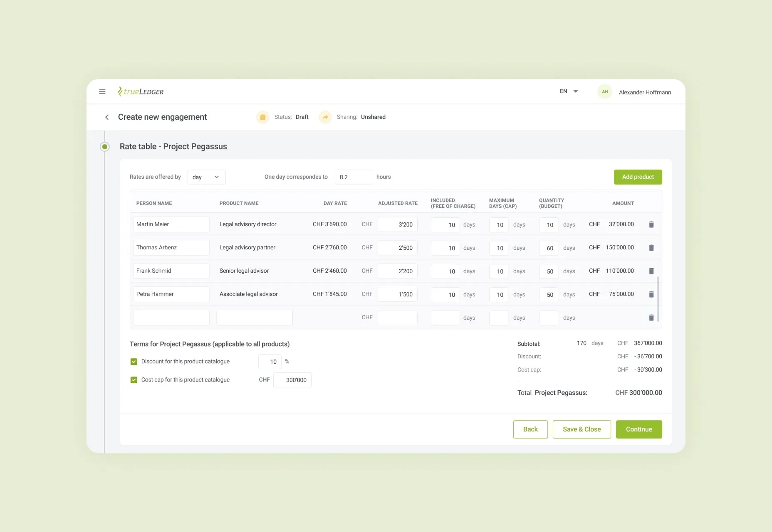Screen dimensions: 772x532
Task: Expand the EN language selector
Action: 569,91
